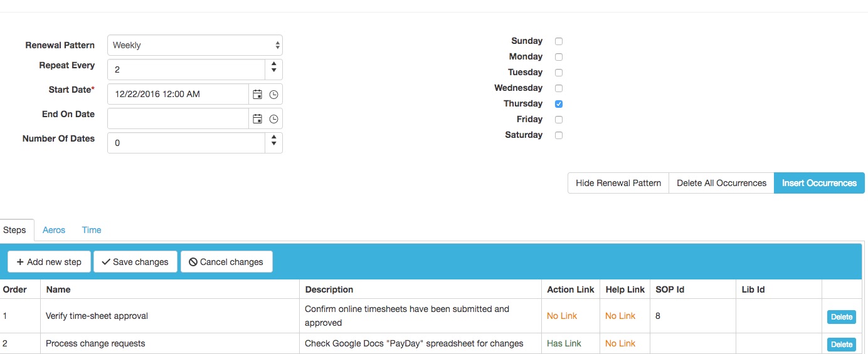The width and height of the screenshot is (868, 354).
Task: Click Cancel changes button
Action: tap(226, 262)
